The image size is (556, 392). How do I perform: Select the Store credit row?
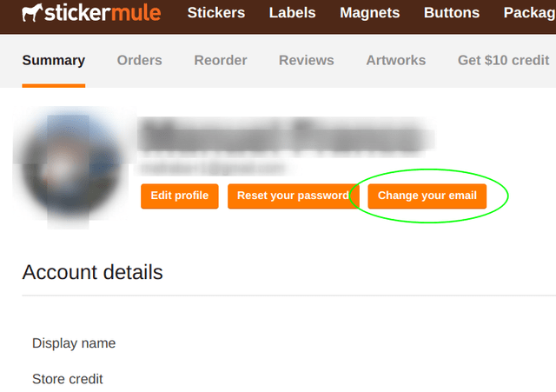68,379
